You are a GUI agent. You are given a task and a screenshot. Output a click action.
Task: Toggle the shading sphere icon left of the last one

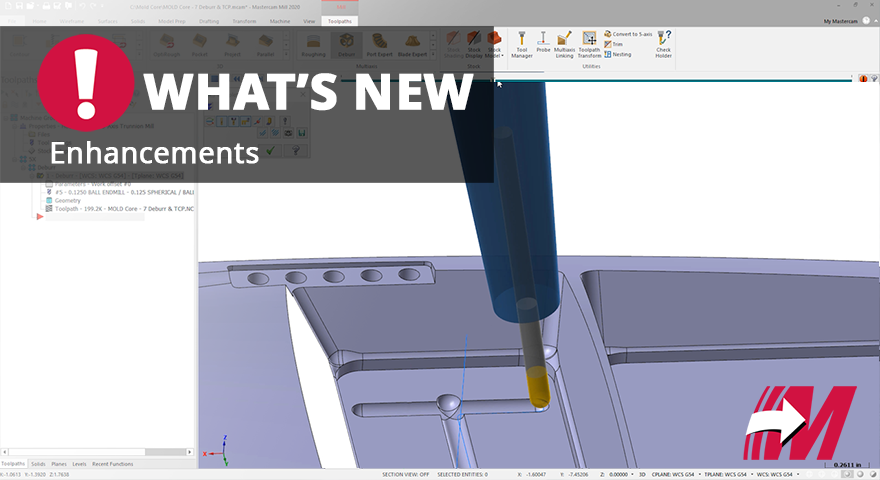860,474
